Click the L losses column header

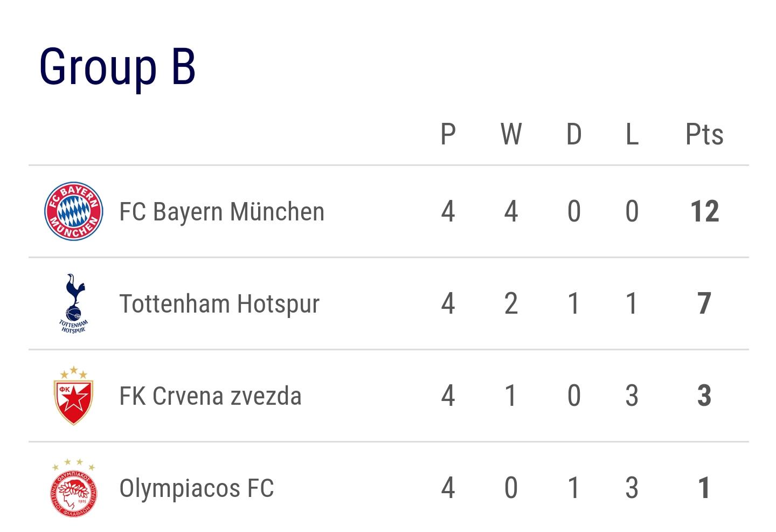(x=632, y=134)
